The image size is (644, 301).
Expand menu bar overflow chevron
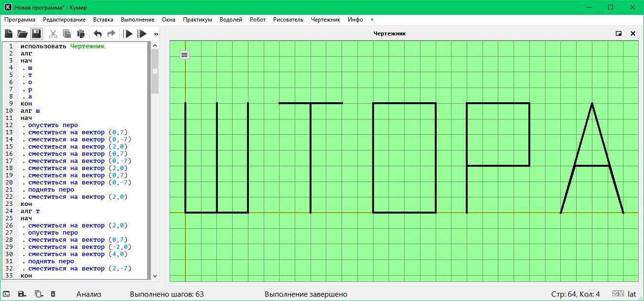click(x=372, y=20)
